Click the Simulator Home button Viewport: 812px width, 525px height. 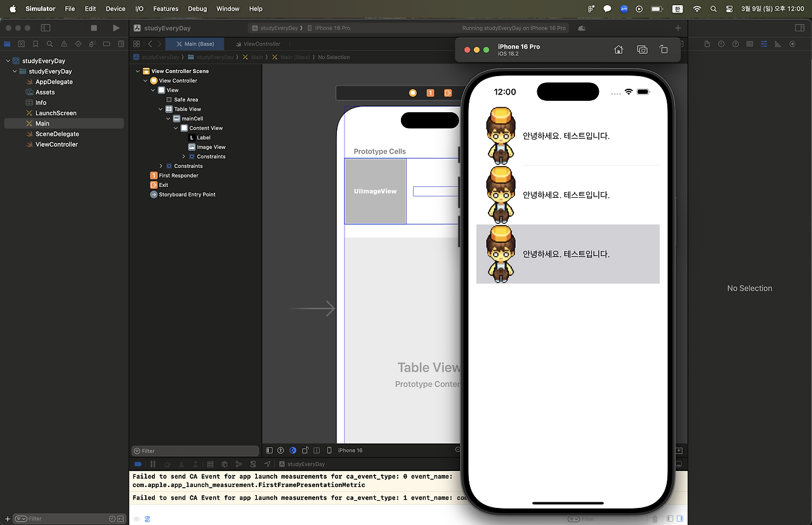[619, 49]
